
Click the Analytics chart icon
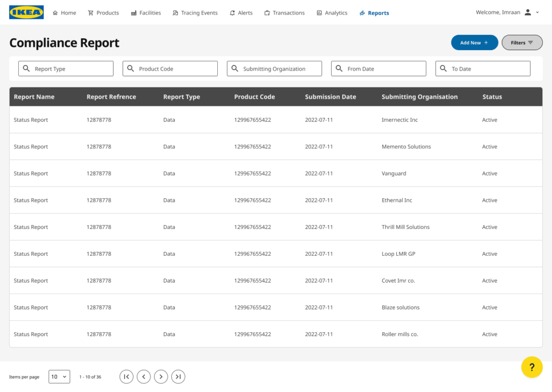pos(319,13)
